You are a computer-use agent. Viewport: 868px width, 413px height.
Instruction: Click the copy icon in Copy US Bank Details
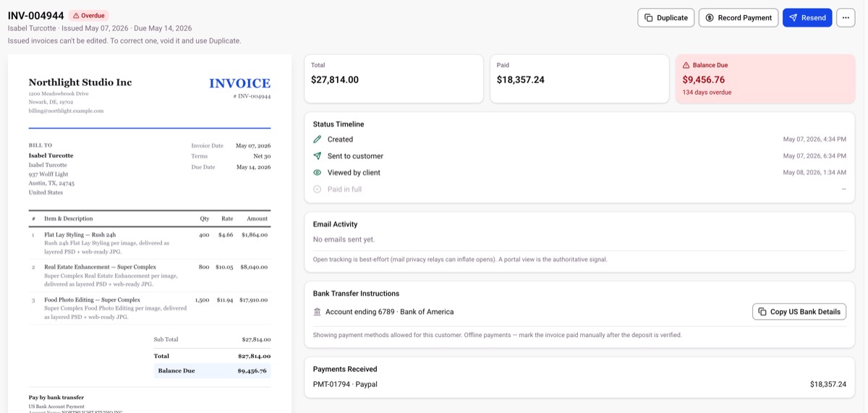tap(762, 312)
